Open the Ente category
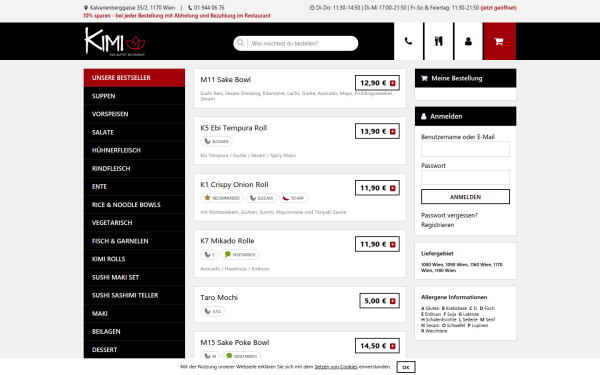The image size is (600, 375). [134, 187]
